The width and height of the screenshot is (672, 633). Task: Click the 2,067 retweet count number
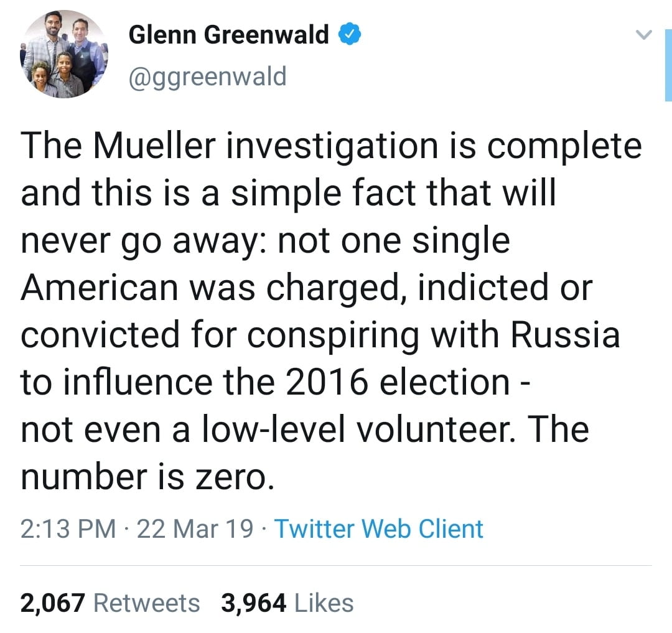pos(53,603)
